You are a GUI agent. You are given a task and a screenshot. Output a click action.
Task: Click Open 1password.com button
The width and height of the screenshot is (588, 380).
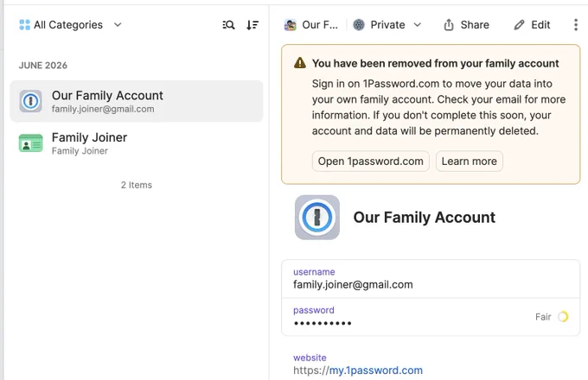[370, 161]
